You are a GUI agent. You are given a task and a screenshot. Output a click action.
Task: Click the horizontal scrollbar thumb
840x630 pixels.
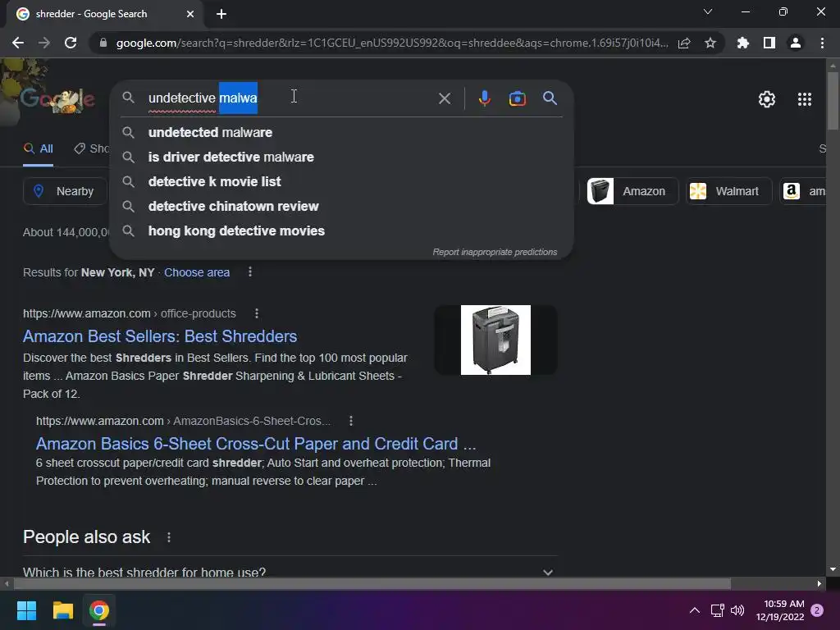click(x=372, y=583)
